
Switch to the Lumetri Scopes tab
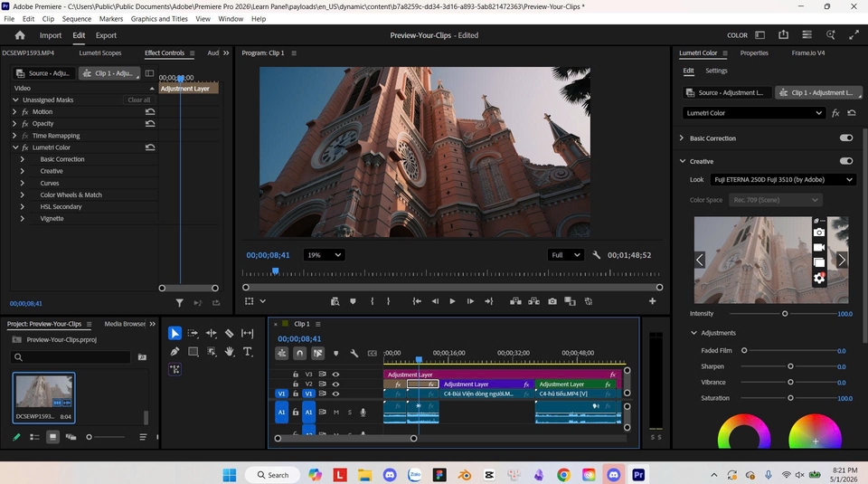pos(100,53)
